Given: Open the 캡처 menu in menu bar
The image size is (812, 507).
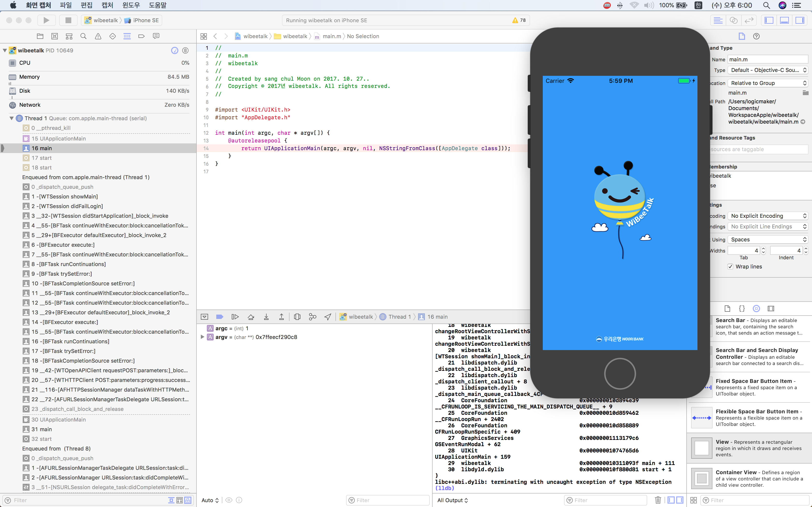Looking at the screenshot, I should [107, 5].
